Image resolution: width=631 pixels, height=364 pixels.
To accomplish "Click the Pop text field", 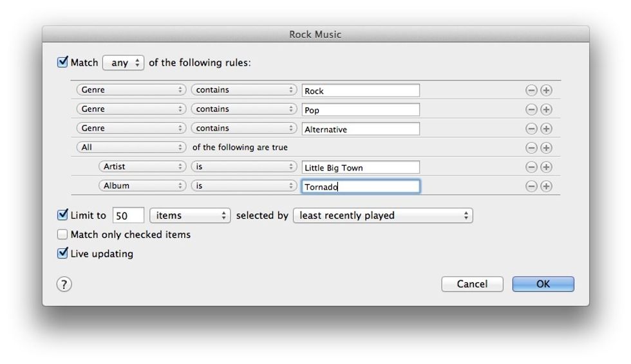I will coord(361,110).
